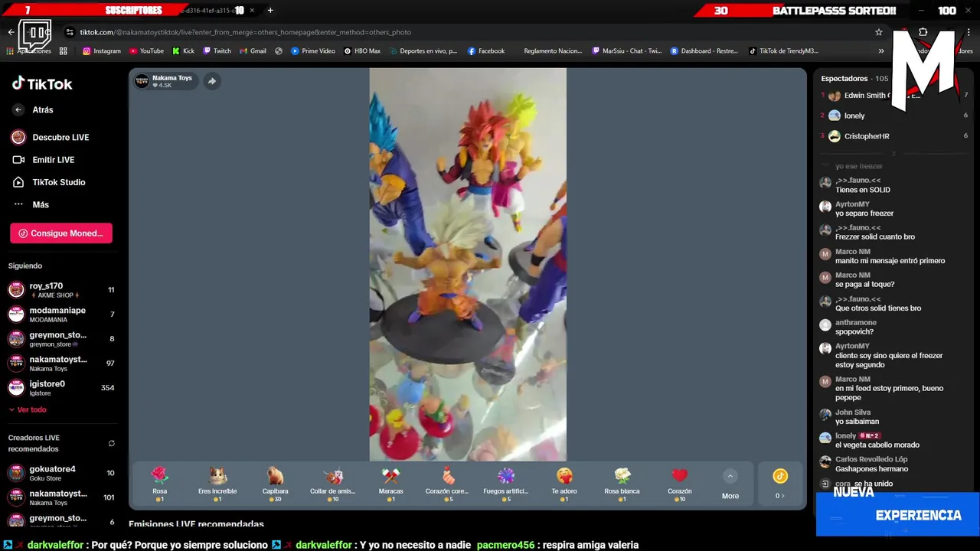Go back with Atrás arrow
This screenshot has width=980, height=551.
[18, 109]
